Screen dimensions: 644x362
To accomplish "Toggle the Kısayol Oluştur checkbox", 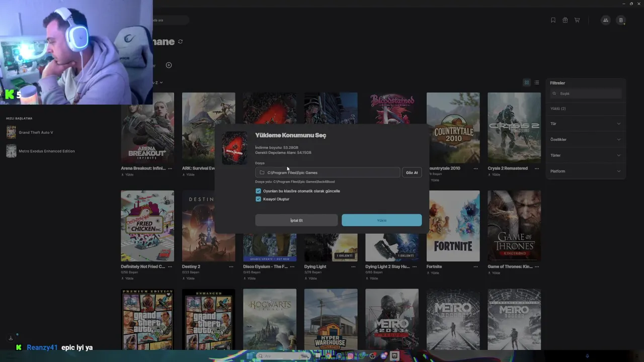I will [x=258, y=199].
